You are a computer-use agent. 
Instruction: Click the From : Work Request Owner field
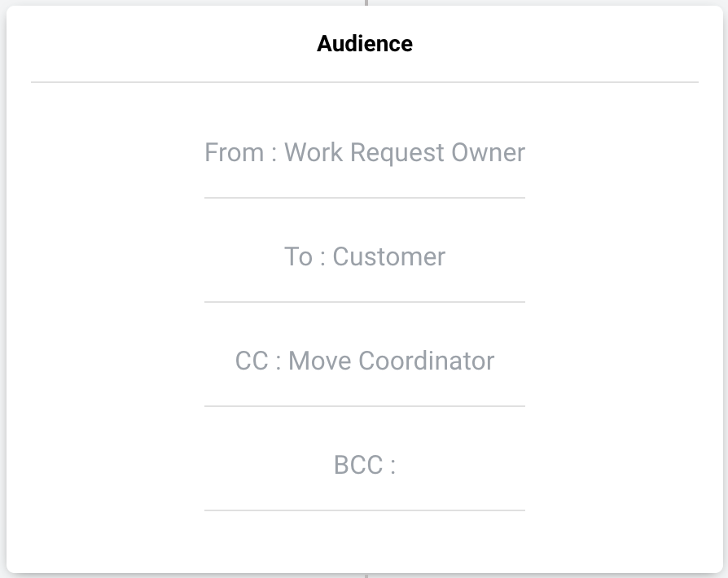364,153
